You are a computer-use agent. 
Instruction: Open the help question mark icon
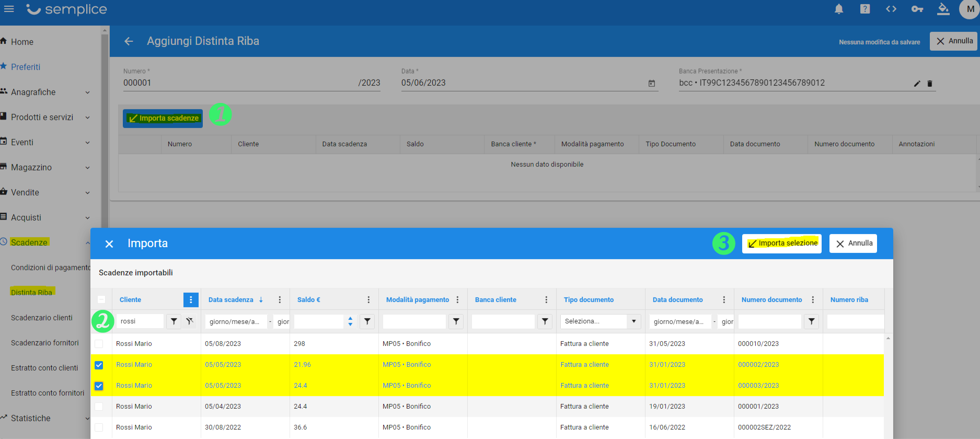click(865, 9)
